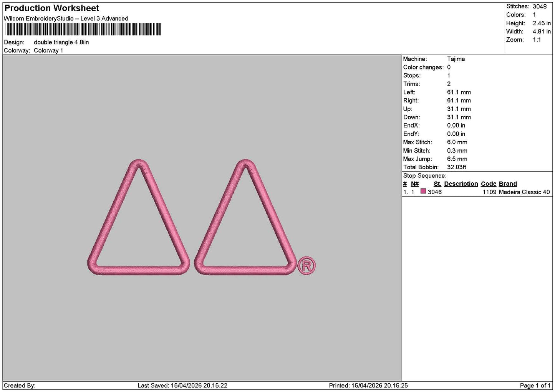Click the 'Right:' label

(x=411, y=101)
